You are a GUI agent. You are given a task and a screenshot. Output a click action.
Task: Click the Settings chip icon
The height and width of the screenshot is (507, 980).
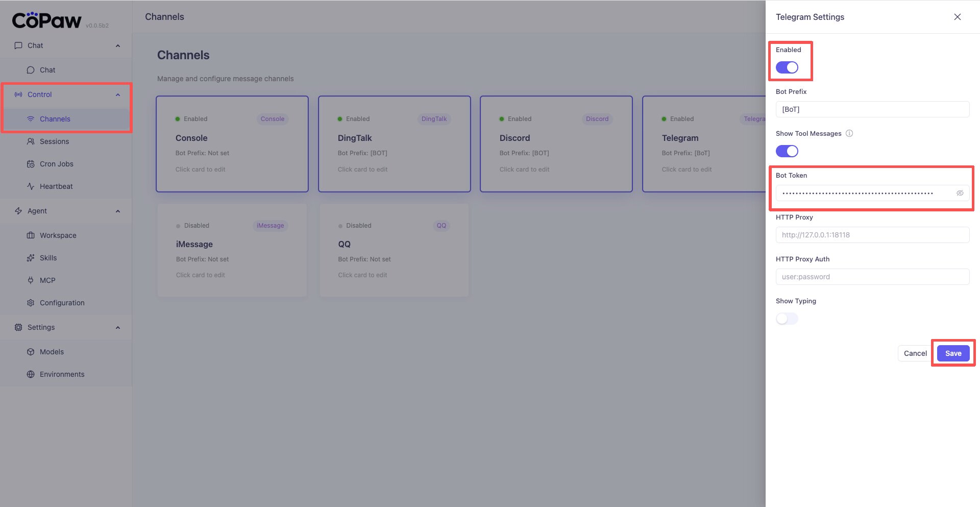click(x=18, y=327)
